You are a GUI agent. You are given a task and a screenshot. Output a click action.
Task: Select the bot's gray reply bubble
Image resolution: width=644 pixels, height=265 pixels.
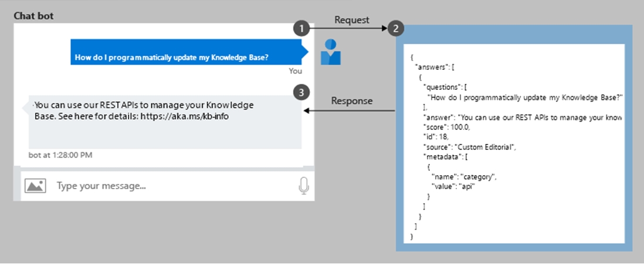(165, 121)
